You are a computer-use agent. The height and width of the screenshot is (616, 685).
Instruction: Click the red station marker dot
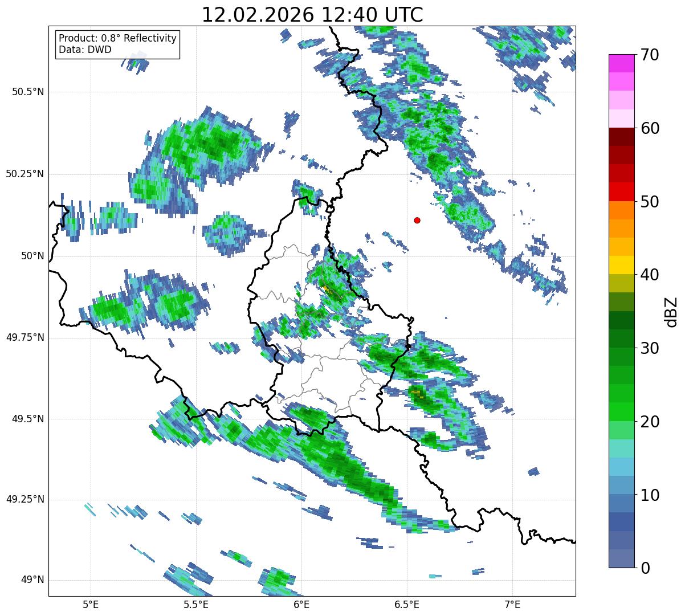(x=417, y=220)
